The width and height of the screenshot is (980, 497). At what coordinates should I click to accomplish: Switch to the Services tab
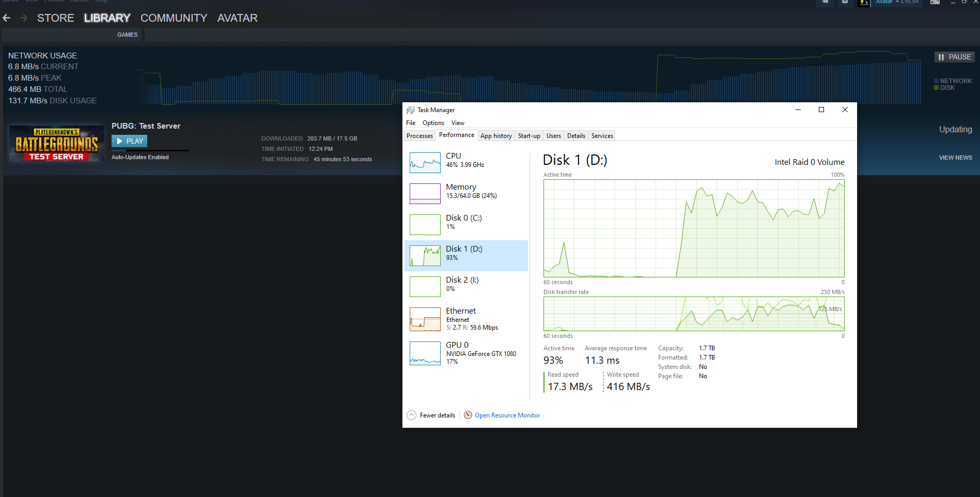pyautogui.click(x=602, y=136)
